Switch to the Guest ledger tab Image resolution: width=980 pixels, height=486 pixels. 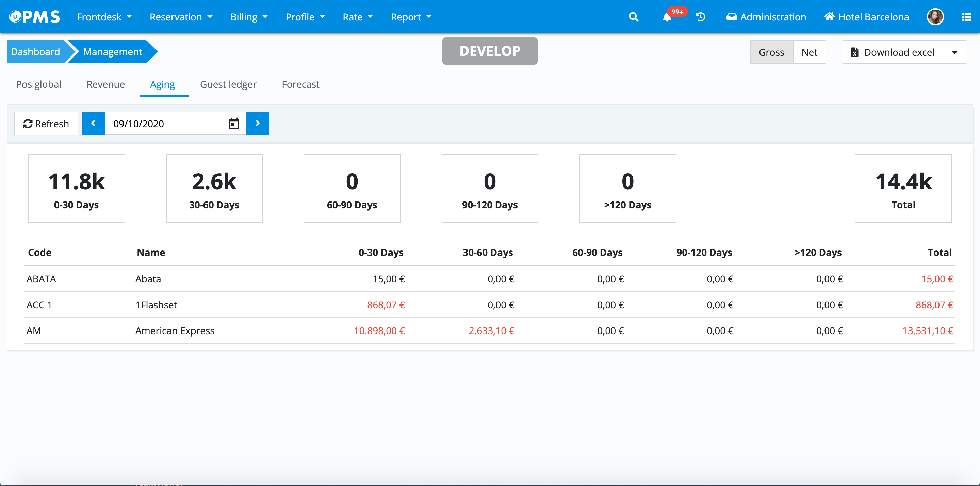pyautogui.click(x=228, y=84)
